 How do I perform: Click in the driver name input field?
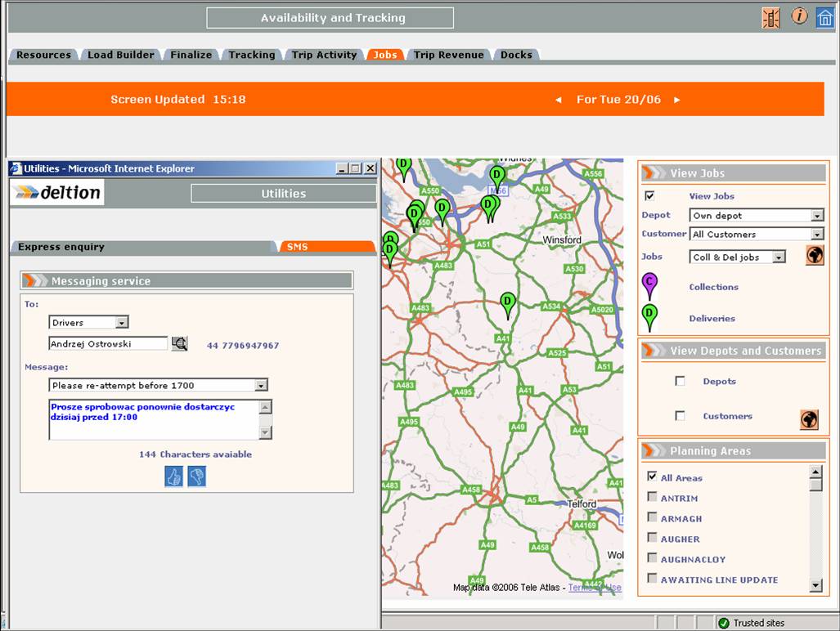pyautogui.click(x=108, y=343)
